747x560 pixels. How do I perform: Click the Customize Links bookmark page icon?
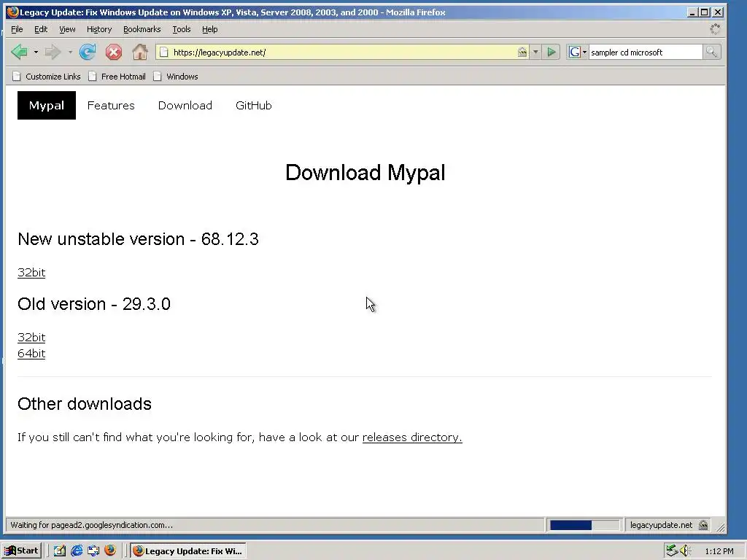point(17,76)
